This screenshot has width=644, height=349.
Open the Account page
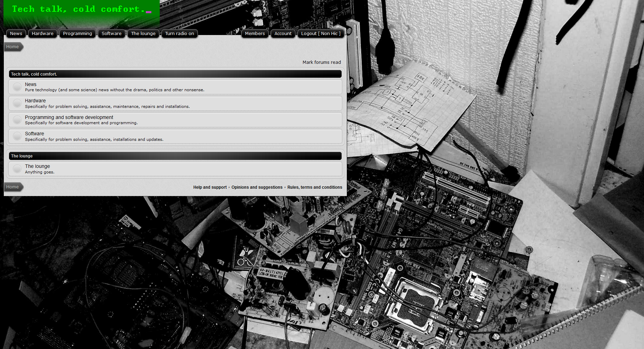click(283, 34)
